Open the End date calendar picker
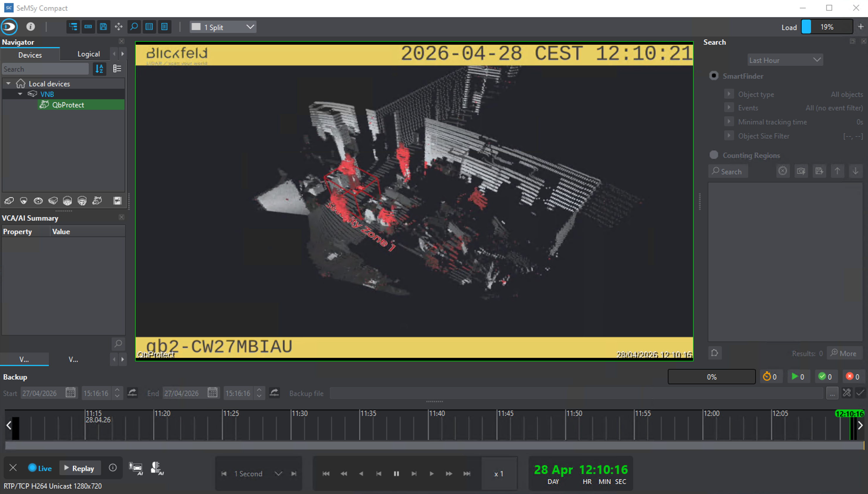 212,393
